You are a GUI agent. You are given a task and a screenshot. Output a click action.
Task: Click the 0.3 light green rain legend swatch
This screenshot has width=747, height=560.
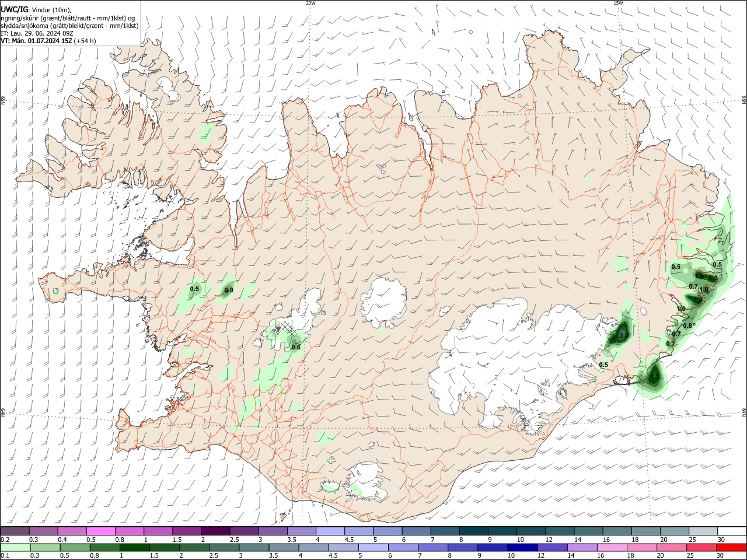(x=46, y=547)
